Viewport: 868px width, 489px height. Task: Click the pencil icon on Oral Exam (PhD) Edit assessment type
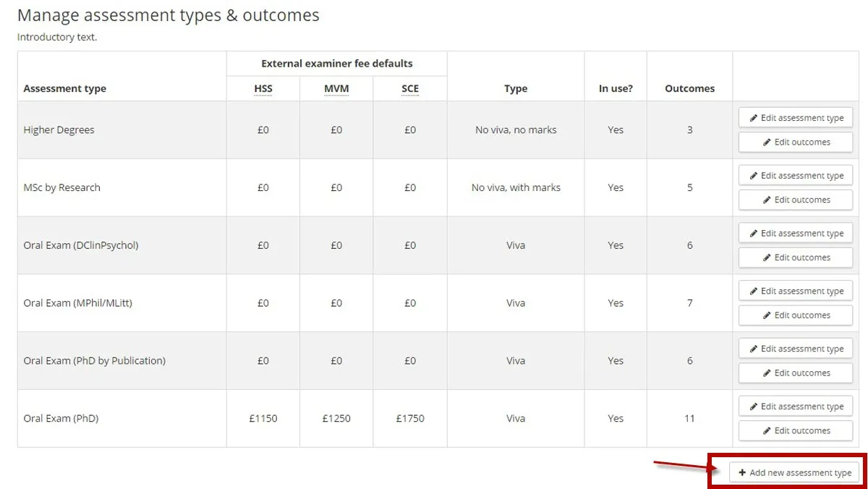coord(752,406)
